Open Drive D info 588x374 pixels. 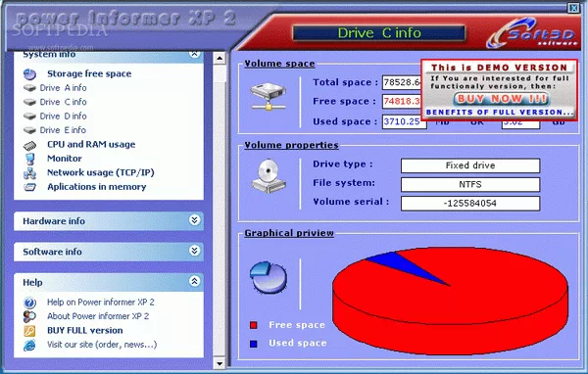(63, 117)
